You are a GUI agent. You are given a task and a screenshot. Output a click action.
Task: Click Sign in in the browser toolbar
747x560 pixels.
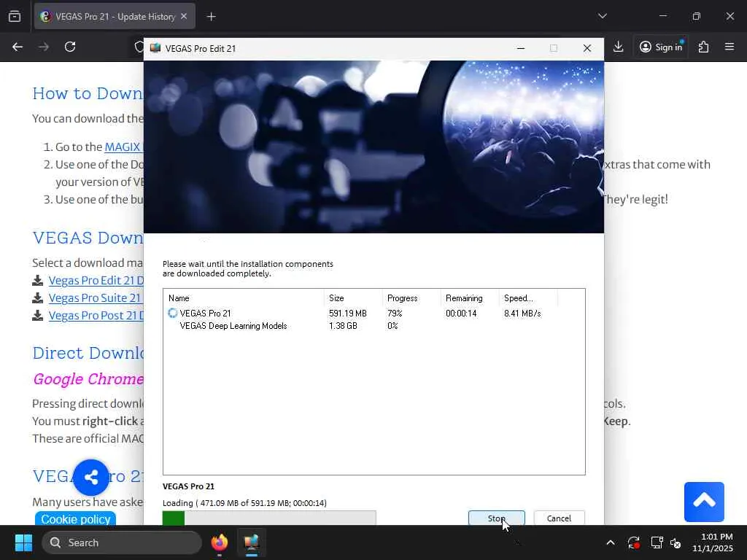click(661, 47)
